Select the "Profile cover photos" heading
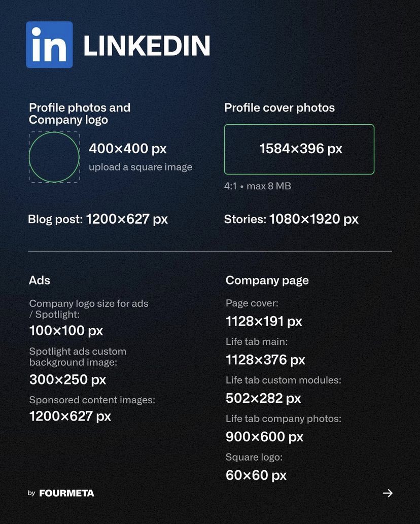Viewport: 420px width, 524px height. click(x=279, y=108)
